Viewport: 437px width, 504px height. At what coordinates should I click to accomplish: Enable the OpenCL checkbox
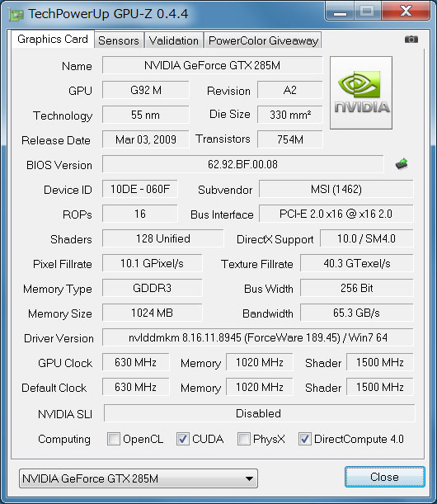114,439
